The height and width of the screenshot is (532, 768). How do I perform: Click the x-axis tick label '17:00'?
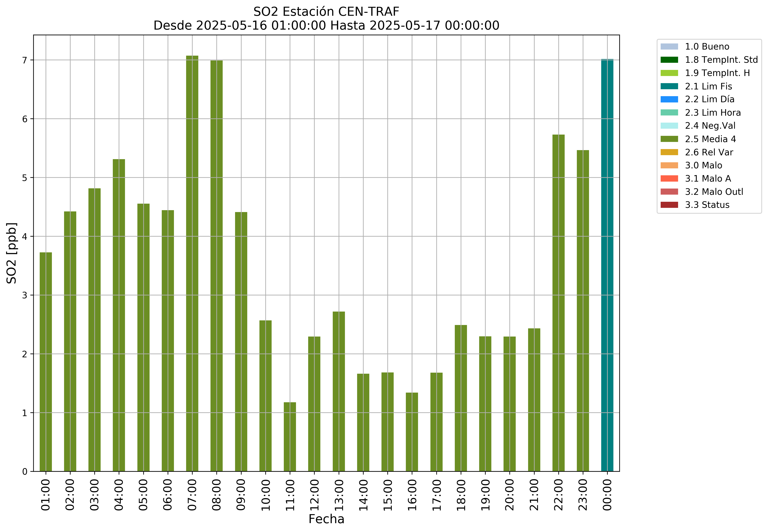pyautogui.click(x=436, y=495)
